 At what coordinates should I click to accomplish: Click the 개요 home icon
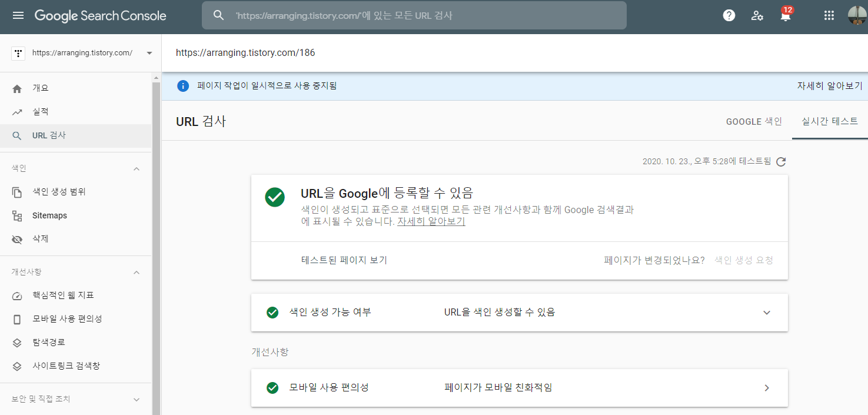[17, 88]
